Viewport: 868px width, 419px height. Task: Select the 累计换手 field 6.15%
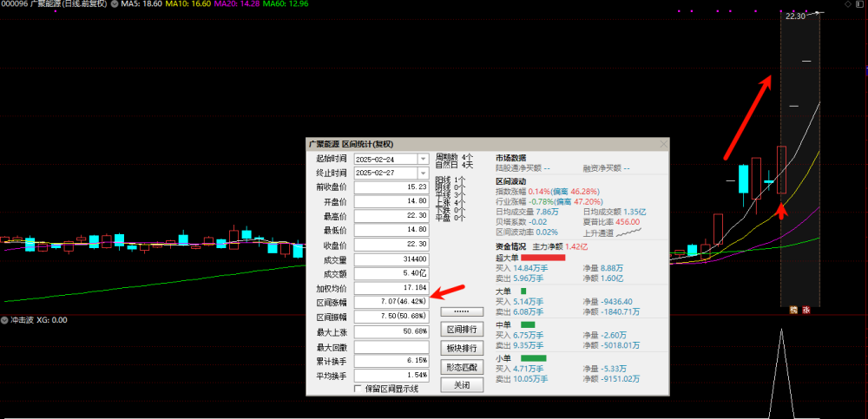coord(391,361)
